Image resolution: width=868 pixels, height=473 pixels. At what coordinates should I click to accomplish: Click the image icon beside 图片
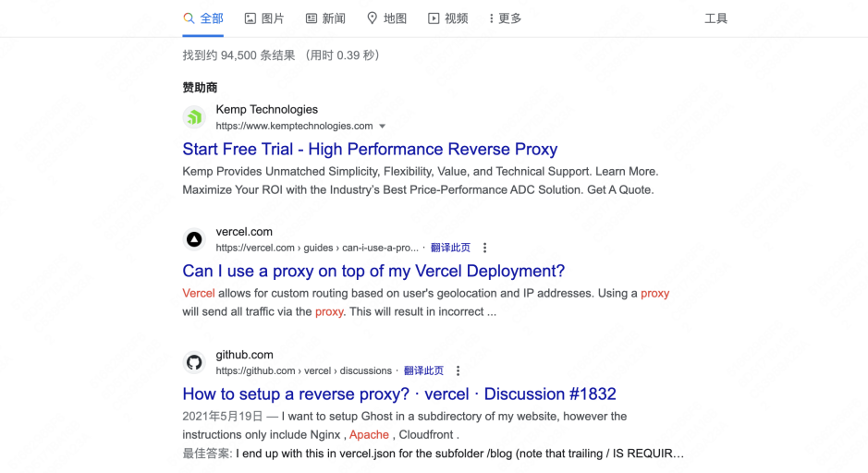251,18
